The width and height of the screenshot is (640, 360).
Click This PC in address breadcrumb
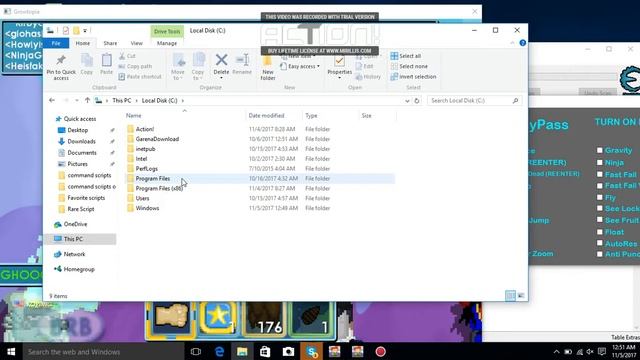(x=122, y=100)
